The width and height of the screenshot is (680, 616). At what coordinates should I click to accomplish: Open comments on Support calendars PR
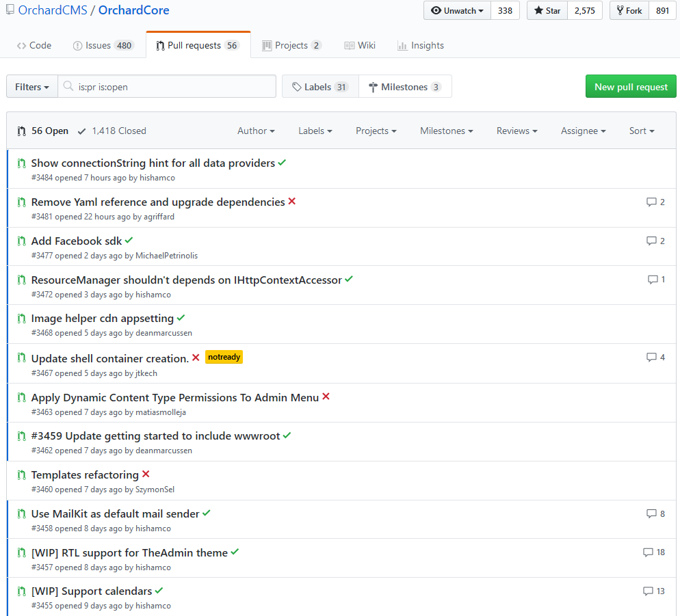point(653,591)
